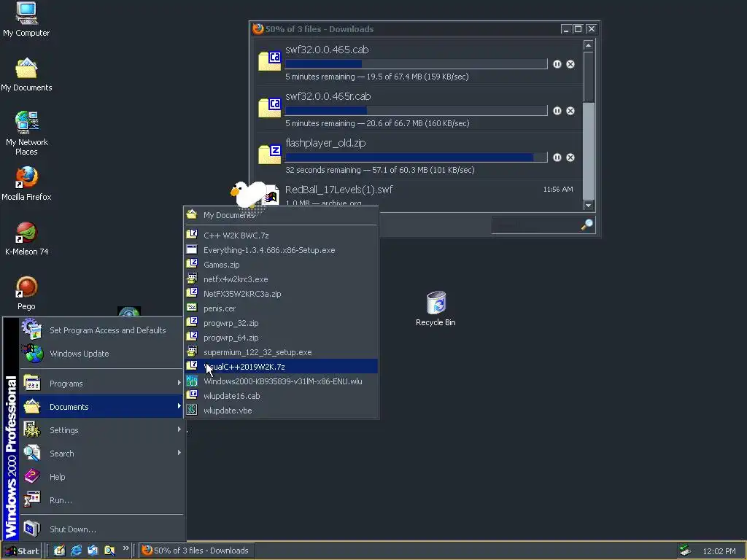Screen dimensions: 747x560
Task: Expand the Search submenu
Action: [101, 454]
